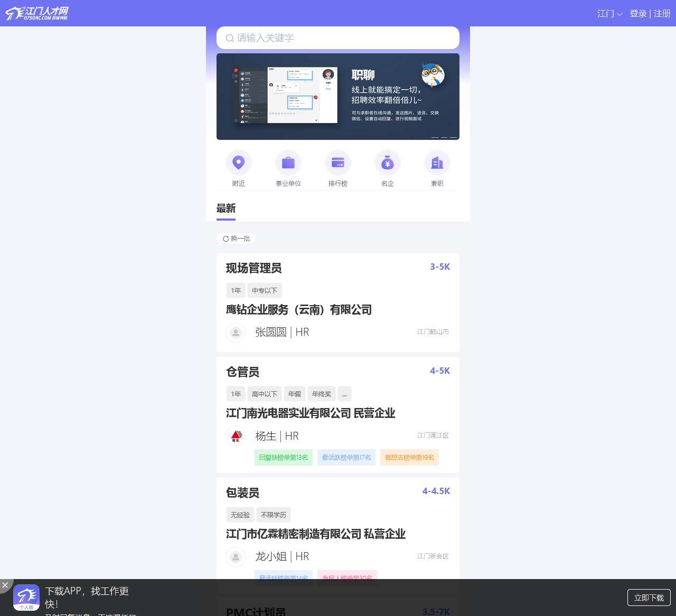The image size is (676, 616).
Task: Click the 都想去榜单第19名 badge
Action: (x=409, y=458)
